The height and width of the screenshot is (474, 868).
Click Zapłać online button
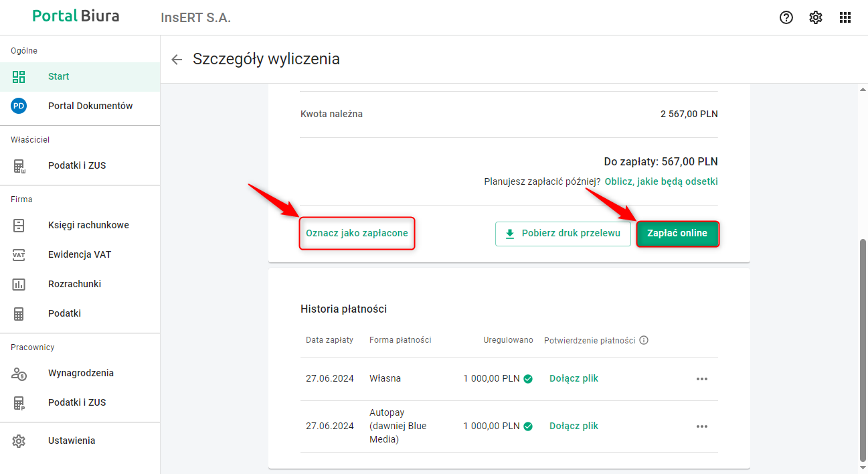[677, 234]
